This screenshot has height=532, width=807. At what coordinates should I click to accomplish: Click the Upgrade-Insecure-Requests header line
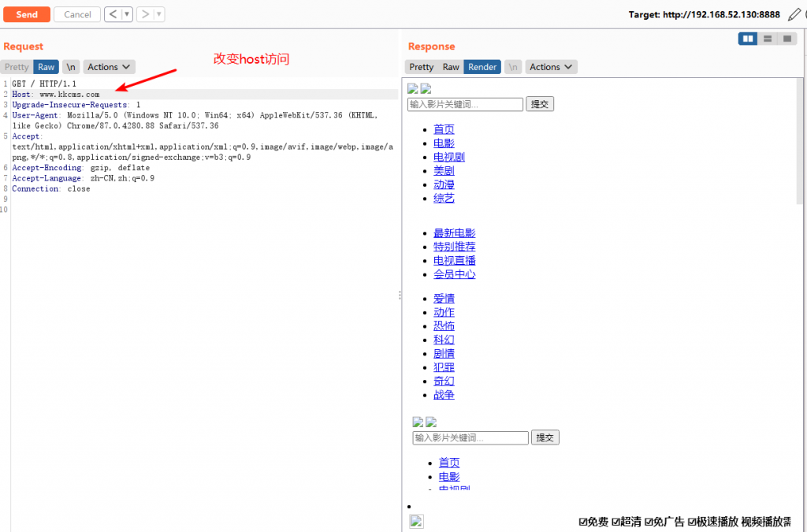76,105
